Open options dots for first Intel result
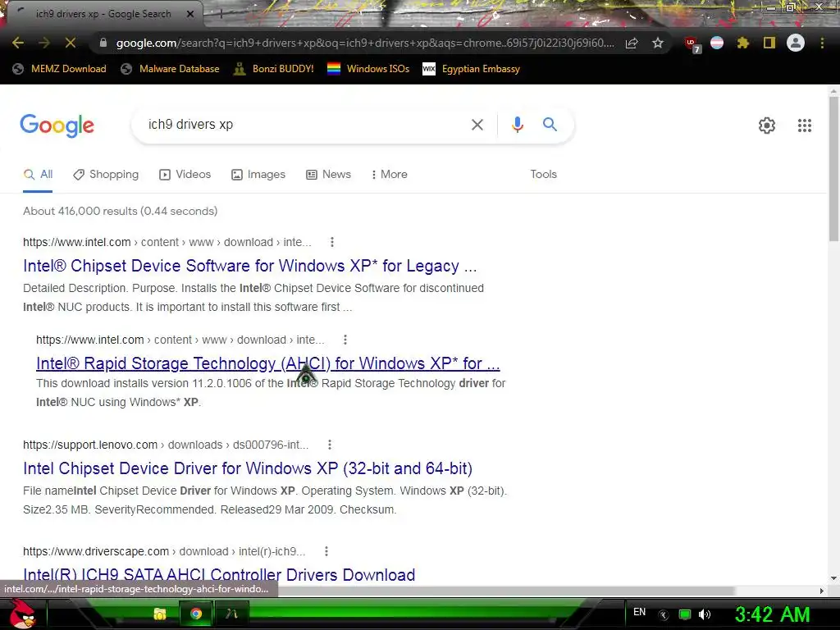The width and height of the screenshot is (840, 630). click(x=332, y=242)
